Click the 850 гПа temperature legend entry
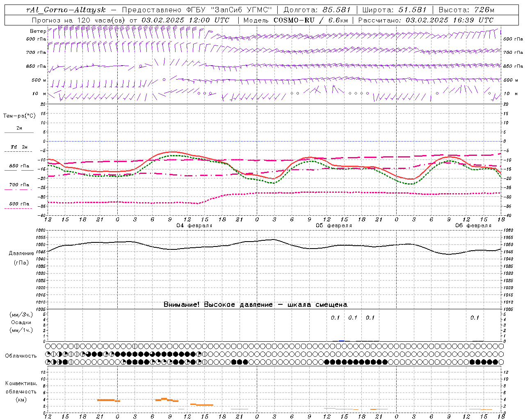 pyautogui.click(x=19, y=166)
